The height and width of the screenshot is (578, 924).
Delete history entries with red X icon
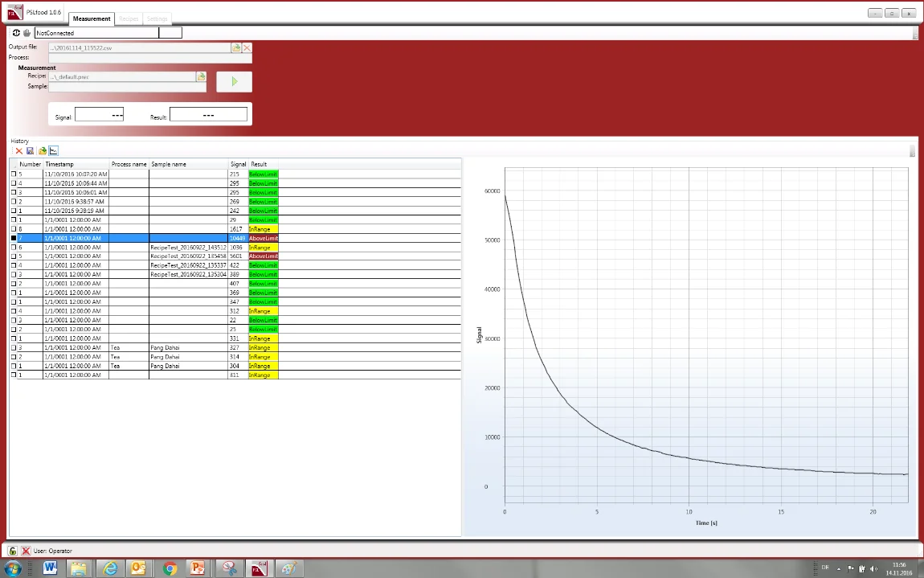[19, 151]
